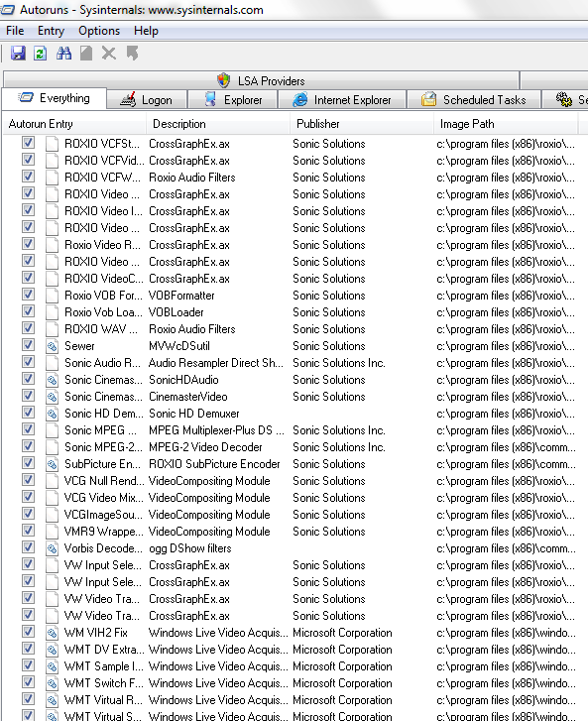Sort by Image Path column header

(506, 124)
